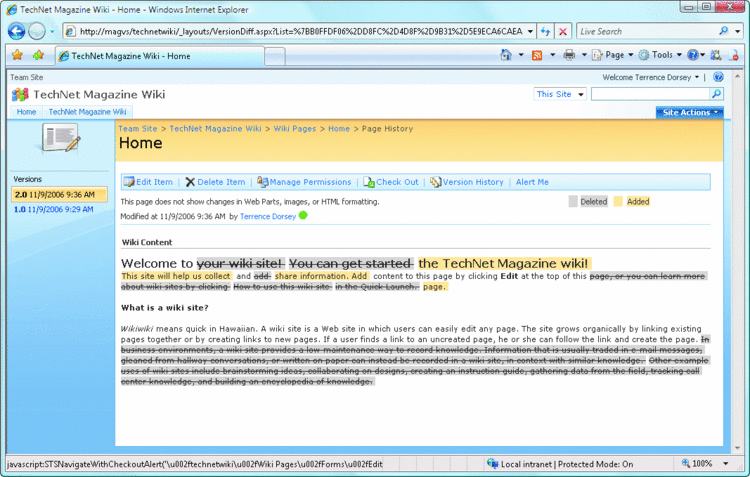
Task: Select the TechNet Magazine Wiki browser tab
Action: [159, 56]
